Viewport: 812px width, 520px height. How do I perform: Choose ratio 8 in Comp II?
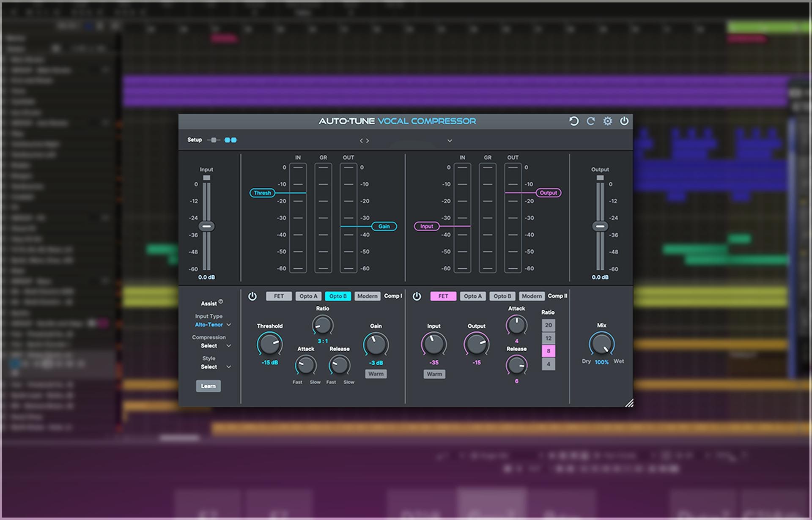coord(549,351)
